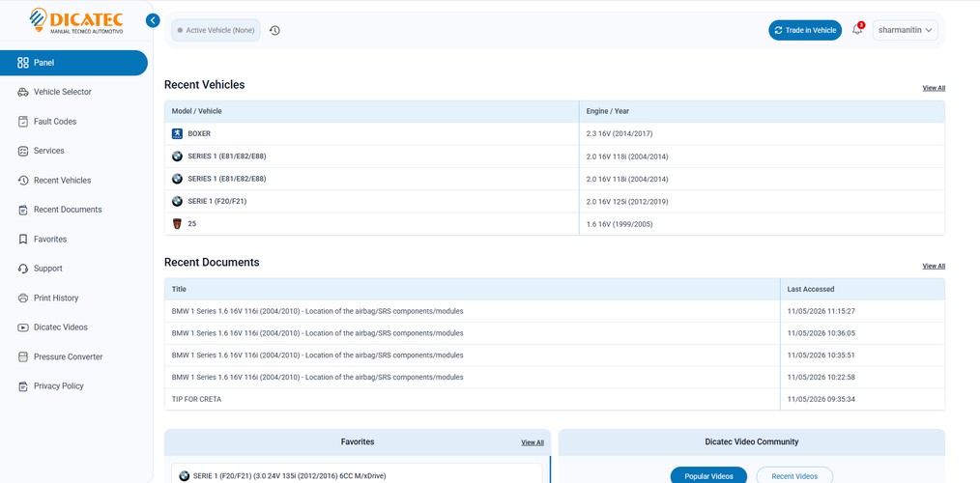
Task: Click the Peugeot logo beside BOXER
Action: click(x=178, y=133)
